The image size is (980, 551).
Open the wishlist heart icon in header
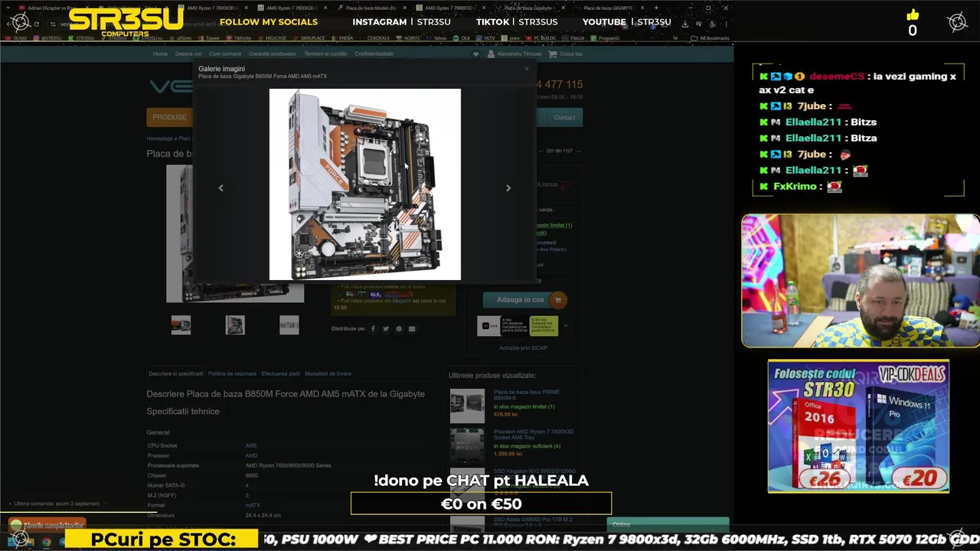pyautogui.click(x=475, y=54)
